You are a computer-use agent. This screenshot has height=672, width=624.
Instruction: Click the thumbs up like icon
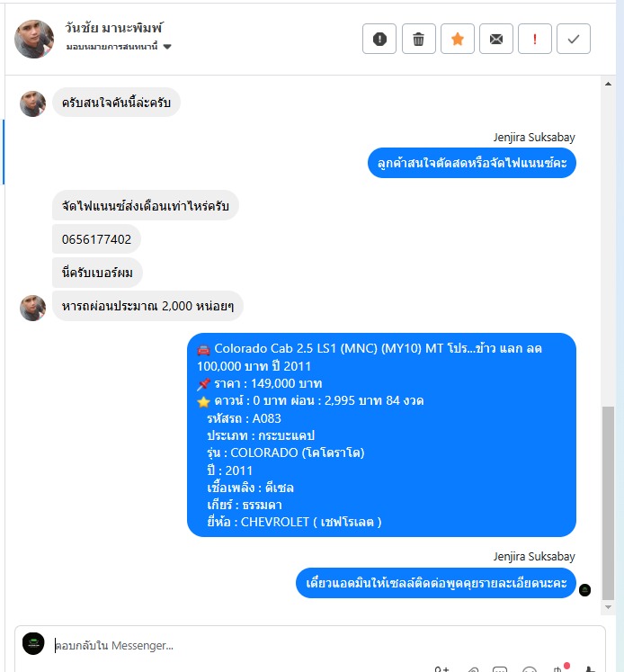tap(590, 669)
